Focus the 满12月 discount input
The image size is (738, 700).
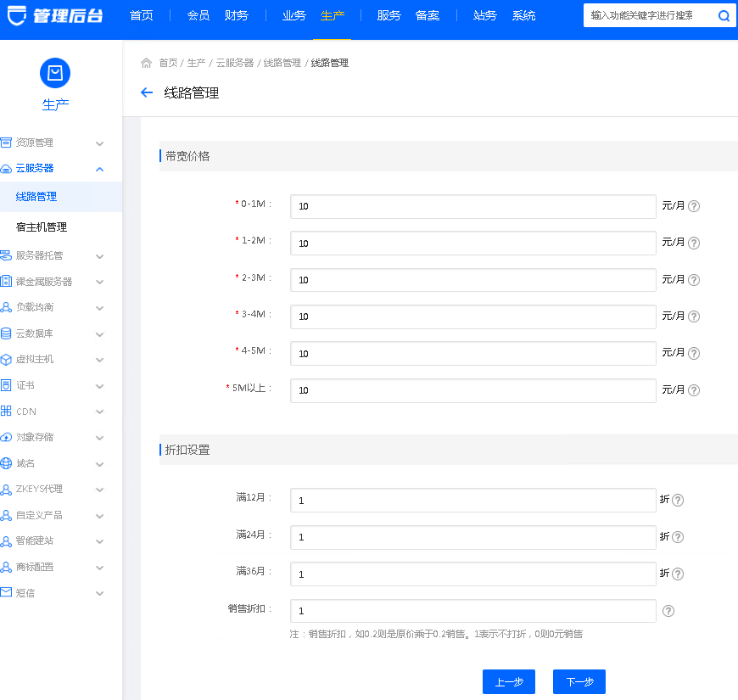(473, 500)
